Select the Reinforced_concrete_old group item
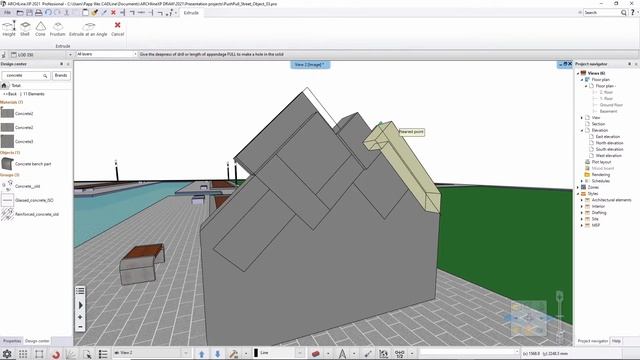 tap(30, 214)
